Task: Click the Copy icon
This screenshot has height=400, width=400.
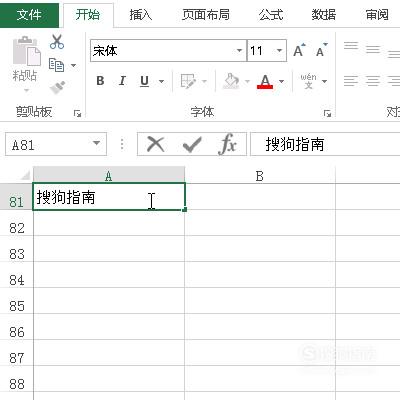Action: 56,65
